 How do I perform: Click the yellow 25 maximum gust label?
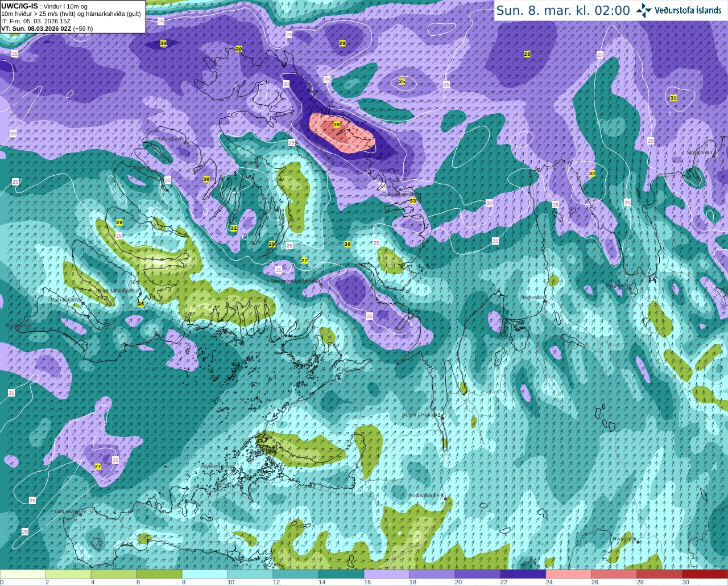(x=402, y=81)
